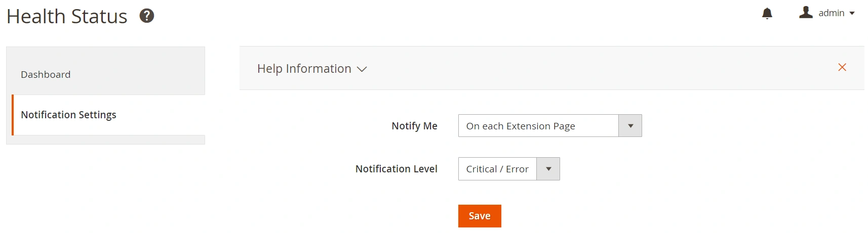Close the Help Information panel with the X
Image resolution: width=868 pixels, height=233 pixels.
842,67
